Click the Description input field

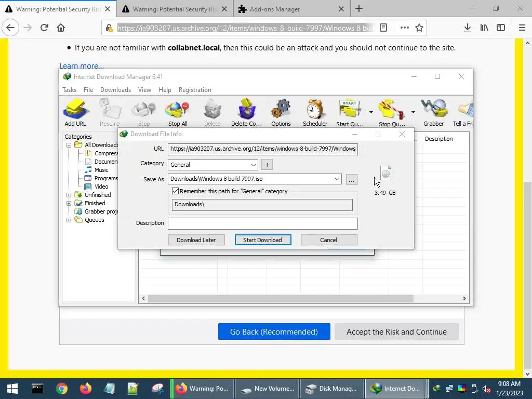pos(262,223)
